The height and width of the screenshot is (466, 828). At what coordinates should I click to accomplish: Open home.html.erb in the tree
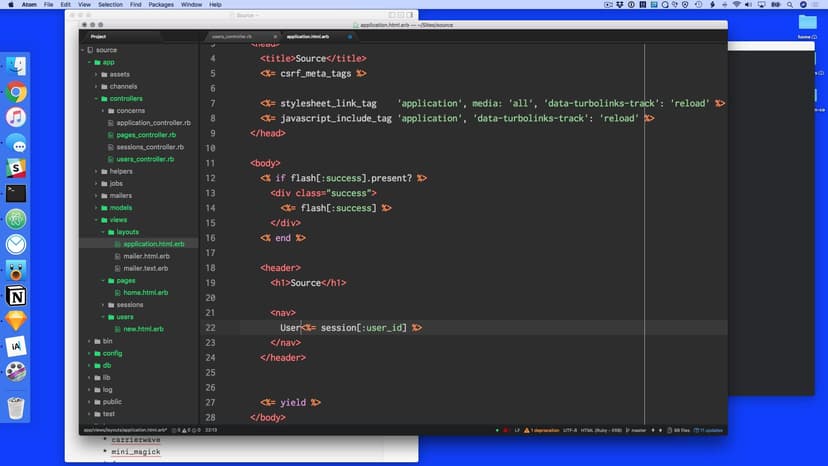(x=146, y=292)
